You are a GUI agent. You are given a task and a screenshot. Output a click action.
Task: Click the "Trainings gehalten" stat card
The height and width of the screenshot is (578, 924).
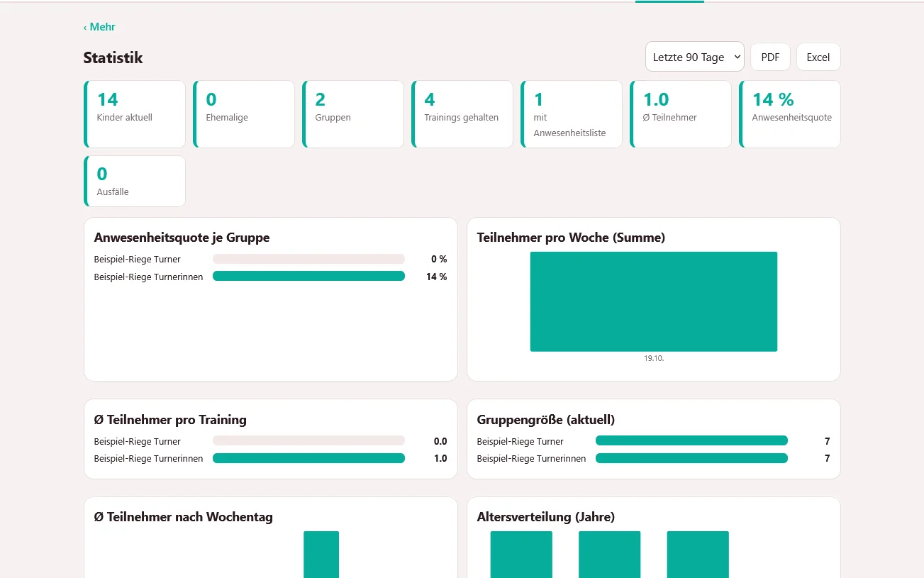pos(462,114)
